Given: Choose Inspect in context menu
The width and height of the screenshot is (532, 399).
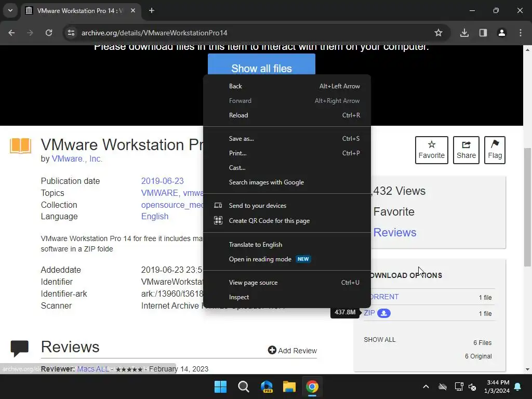Looking at the screenshot, I should click(x=287, y=297).
